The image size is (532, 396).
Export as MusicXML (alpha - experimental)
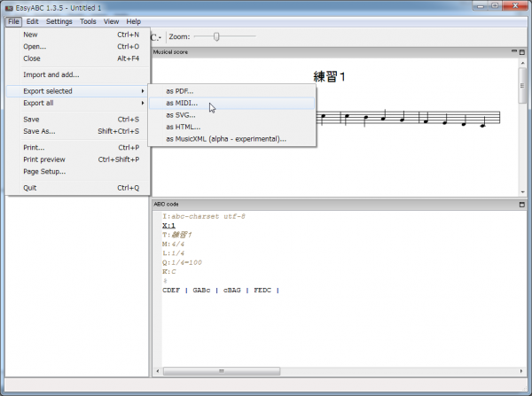pos(225,139)
